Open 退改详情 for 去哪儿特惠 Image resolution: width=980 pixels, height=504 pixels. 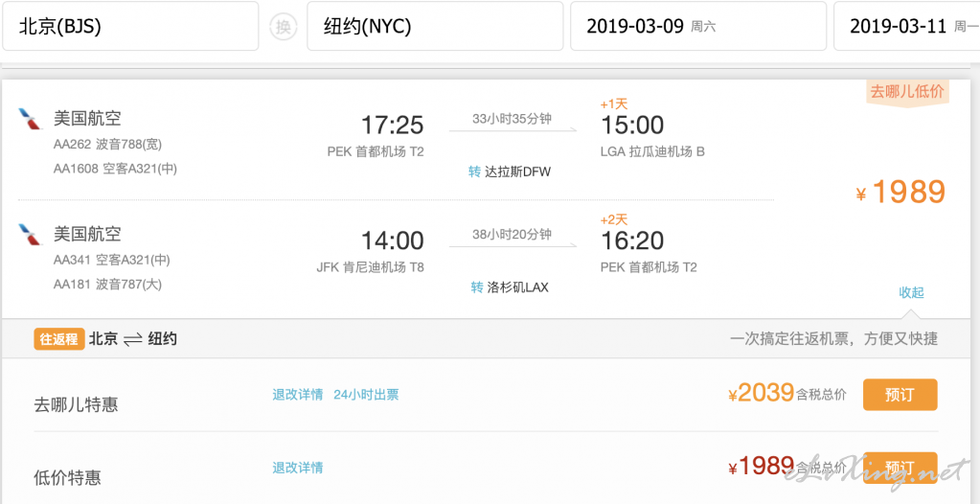pos(298,395)
